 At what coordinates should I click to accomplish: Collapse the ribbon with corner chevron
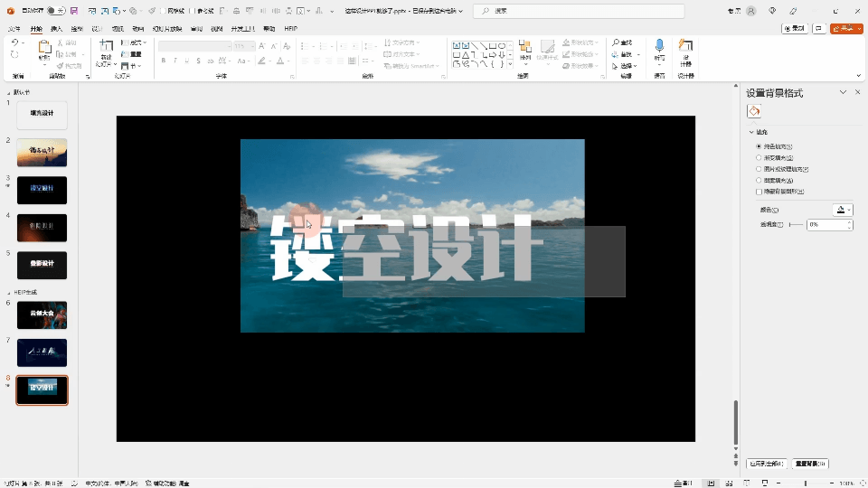[859, 76]
